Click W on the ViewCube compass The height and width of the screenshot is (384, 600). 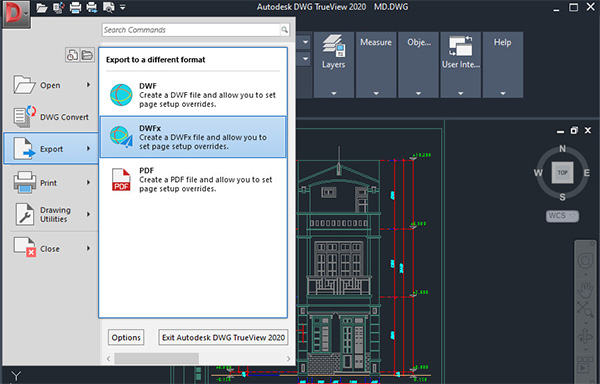tap(538, 172)
